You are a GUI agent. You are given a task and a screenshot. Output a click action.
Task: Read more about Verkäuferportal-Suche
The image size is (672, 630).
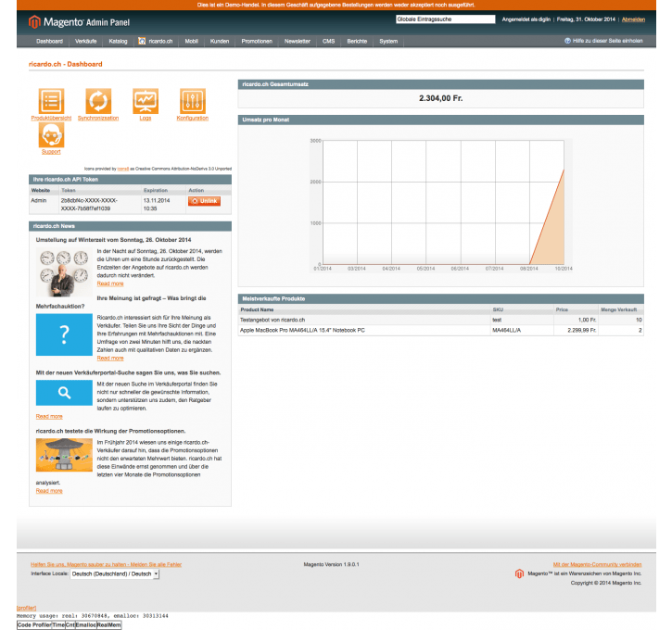click(49, 416)
